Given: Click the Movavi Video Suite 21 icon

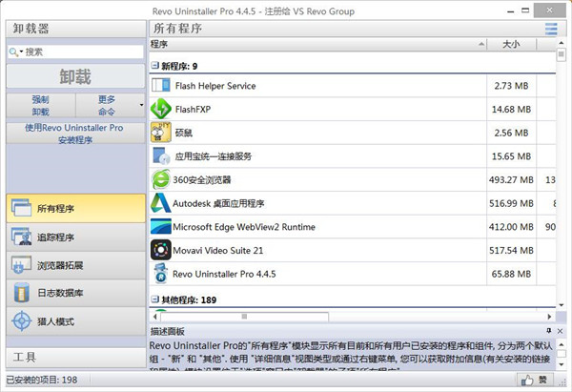Looking at the screenshot, I should click(160, 250).
